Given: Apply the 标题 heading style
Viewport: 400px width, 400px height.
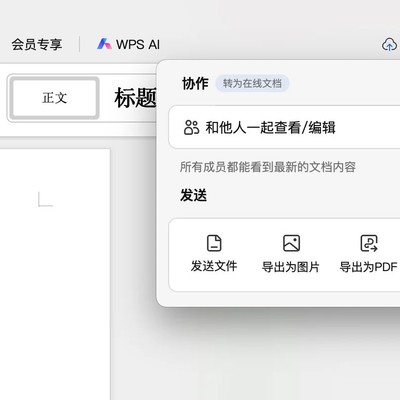Looking at the screenshot, I should click(135, 98).
